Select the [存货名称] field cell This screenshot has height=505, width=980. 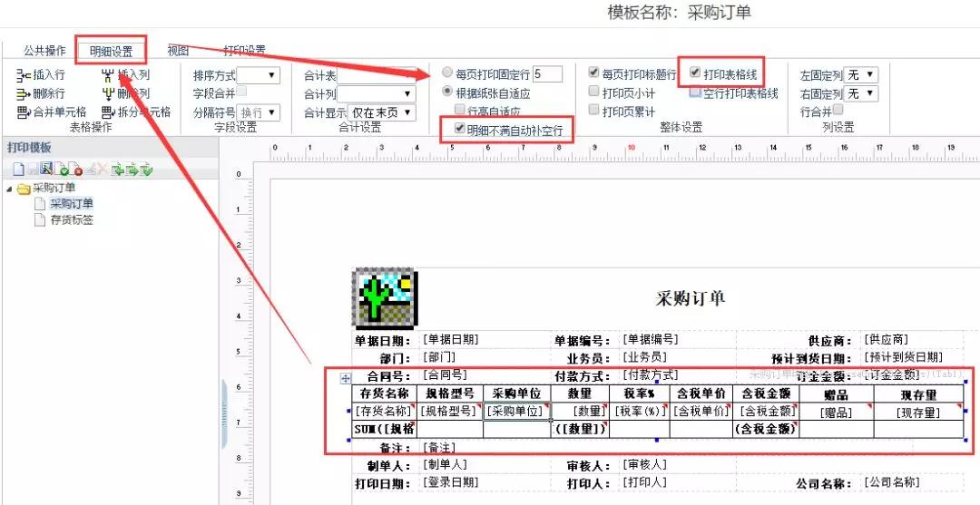coord(385,412)
